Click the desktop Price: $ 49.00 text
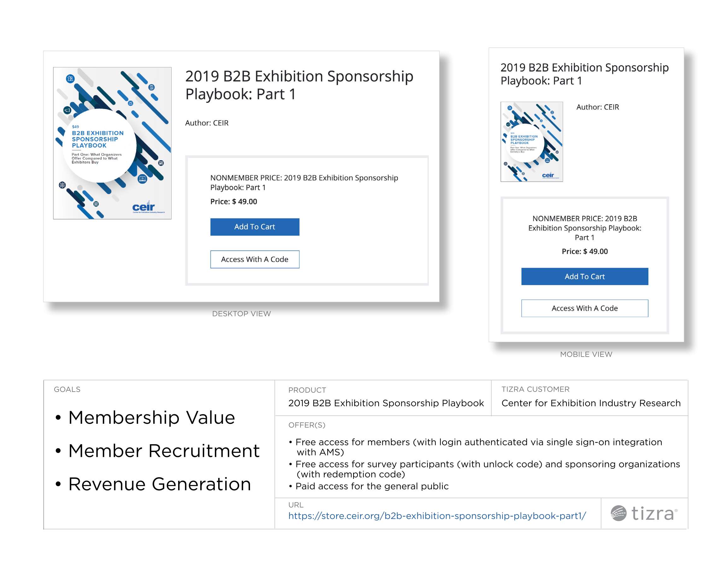The height and width of the screenshot is (562, 728). click(x=233, y=202)
